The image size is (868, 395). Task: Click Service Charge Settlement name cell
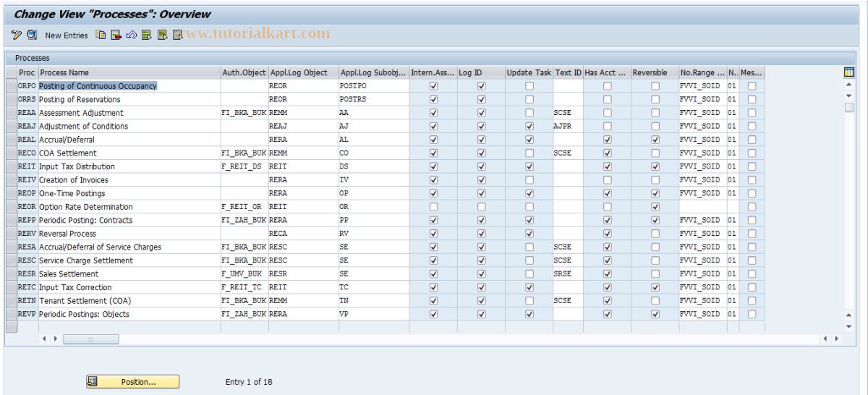click(x=129, y=260)
